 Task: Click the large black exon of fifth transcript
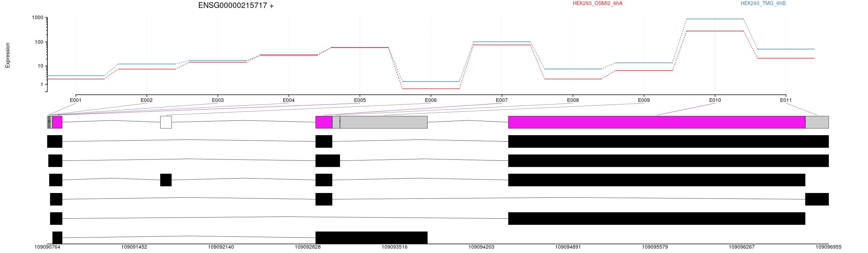pos(657,218)
